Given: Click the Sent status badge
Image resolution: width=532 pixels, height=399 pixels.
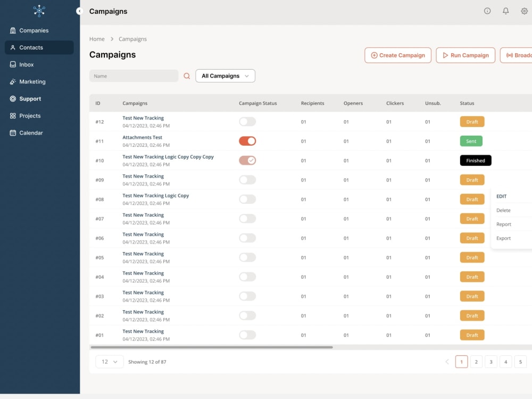Looking at the screenshot, I should pyautogui.click(x=471, y=141).
